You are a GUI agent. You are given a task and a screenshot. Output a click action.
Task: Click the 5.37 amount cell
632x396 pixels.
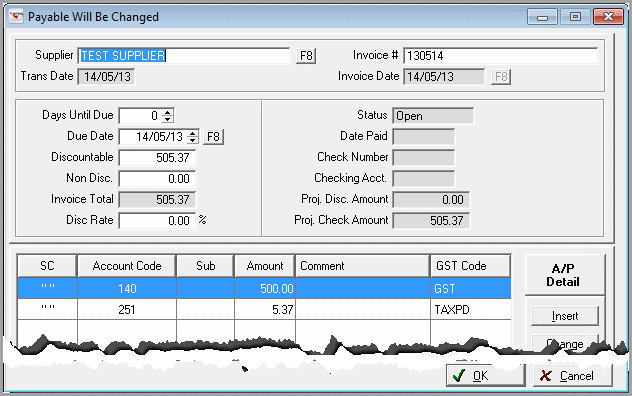click(x=265, y=309)
